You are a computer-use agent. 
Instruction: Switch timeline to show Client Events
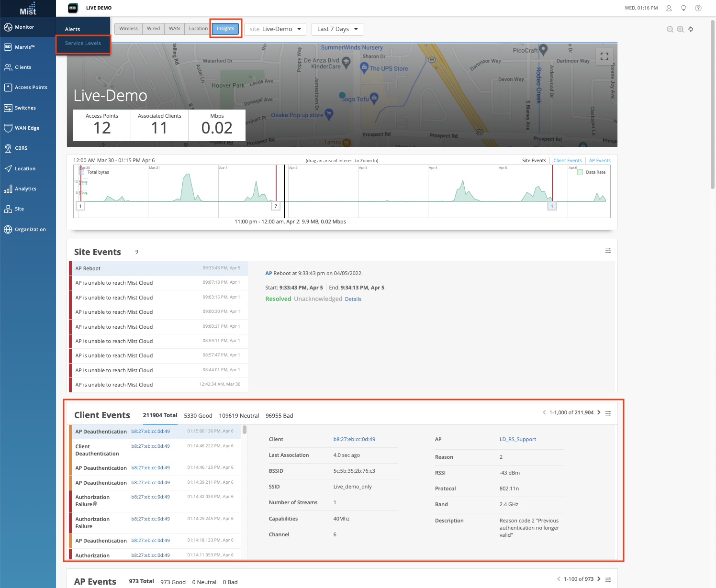pos(567,161)
